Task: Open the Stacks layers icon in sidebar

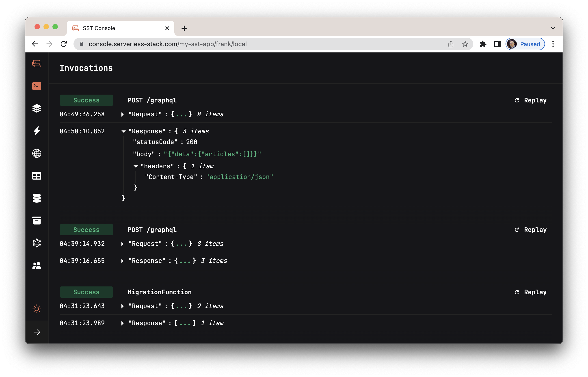Action: pyautogui.click(x=37, y=108)
